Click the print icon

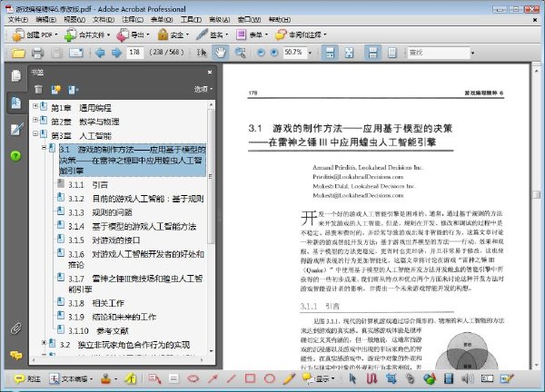[x=37, y=53]
